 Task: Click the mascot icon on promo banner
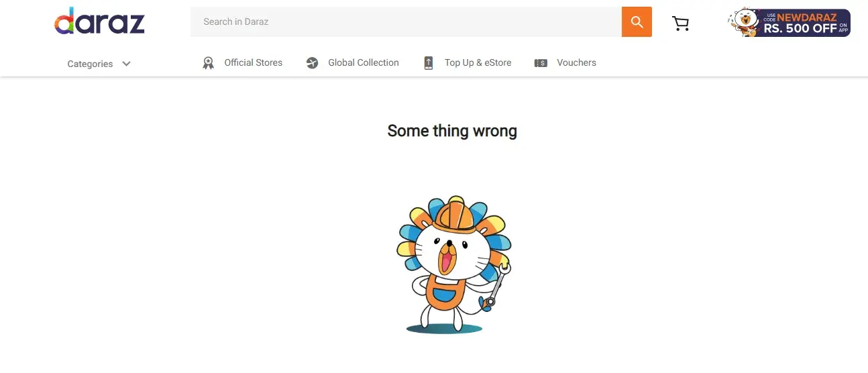[x=743, y=22]
